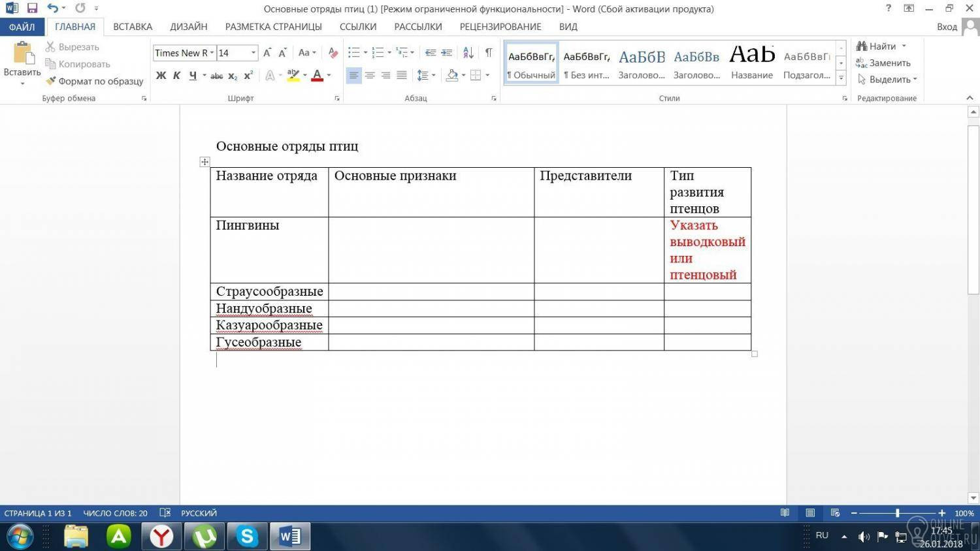This screenshot has height=551, width=980.
Task: Toggle bold Ж formatting
Action: [161, 76]
